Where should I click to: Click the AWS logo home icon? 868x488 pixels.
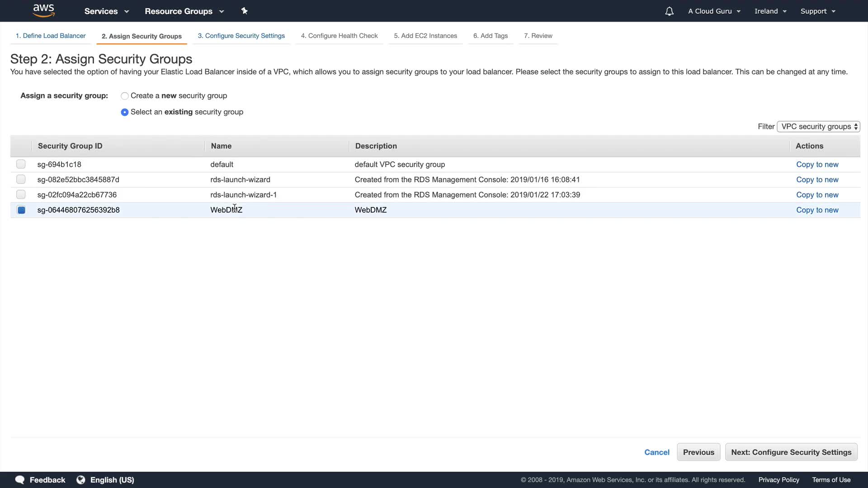(43, 11)
